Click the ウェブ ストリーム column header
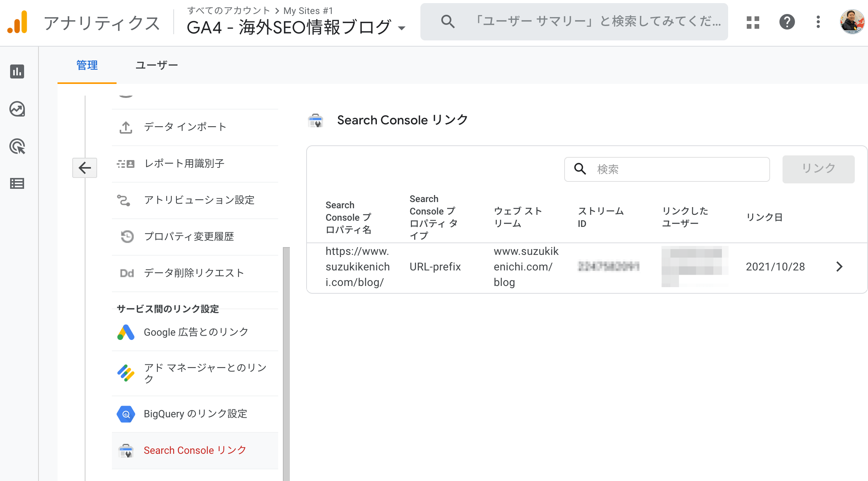This screenshot has height=481, width=868. tap(518, 217)
